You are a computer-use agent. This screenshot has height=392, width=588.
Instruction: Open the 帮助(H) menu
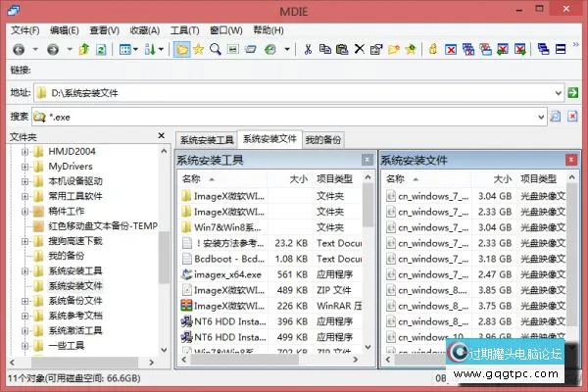tap(269, 30)
